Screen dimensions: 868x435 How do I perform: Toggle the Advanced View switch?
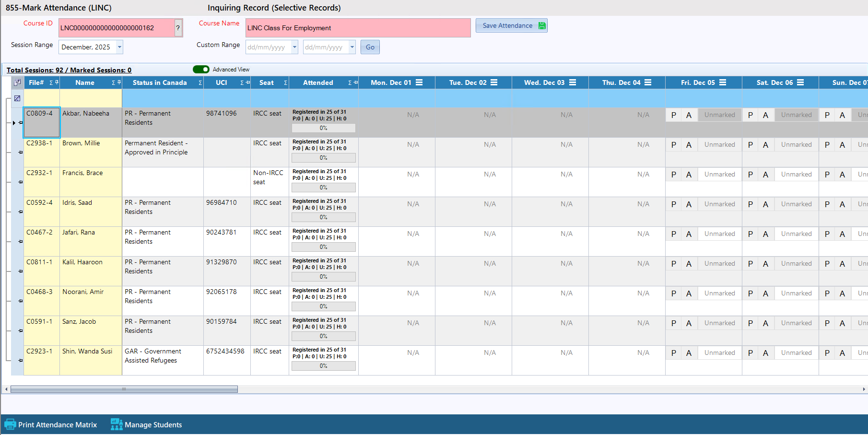click(x=201, y=70)
